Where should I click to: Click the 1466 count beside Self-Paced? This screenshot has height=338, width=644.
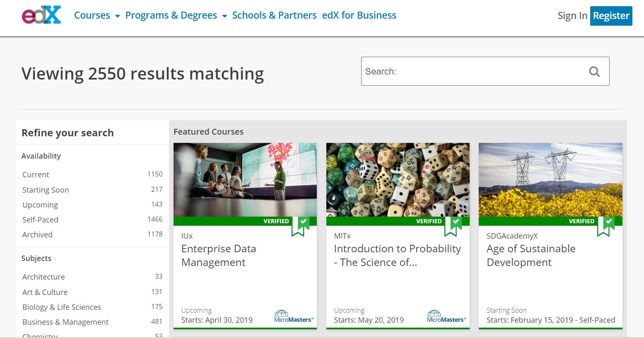[x=155, y=220]
